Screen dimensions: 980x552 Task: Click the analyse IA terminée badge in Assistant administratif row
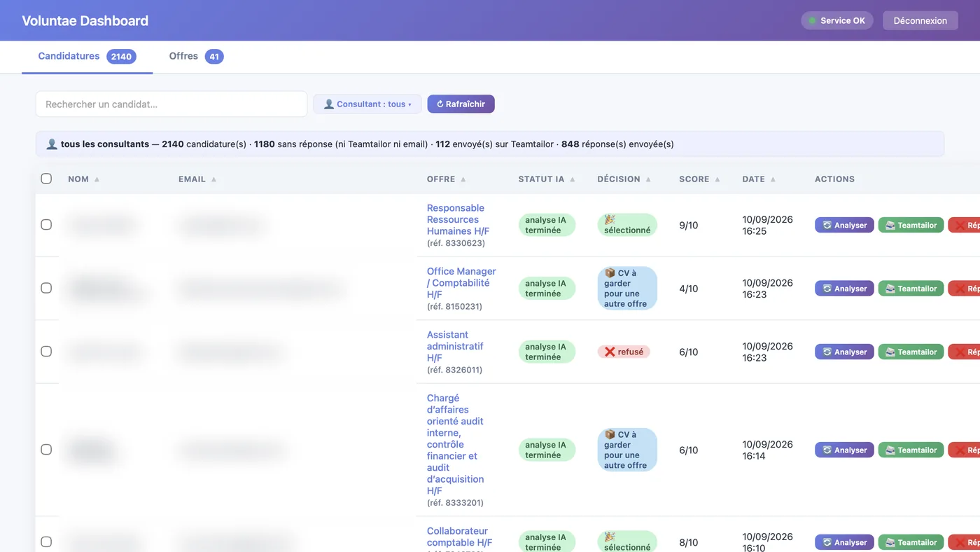click(547, 352)
